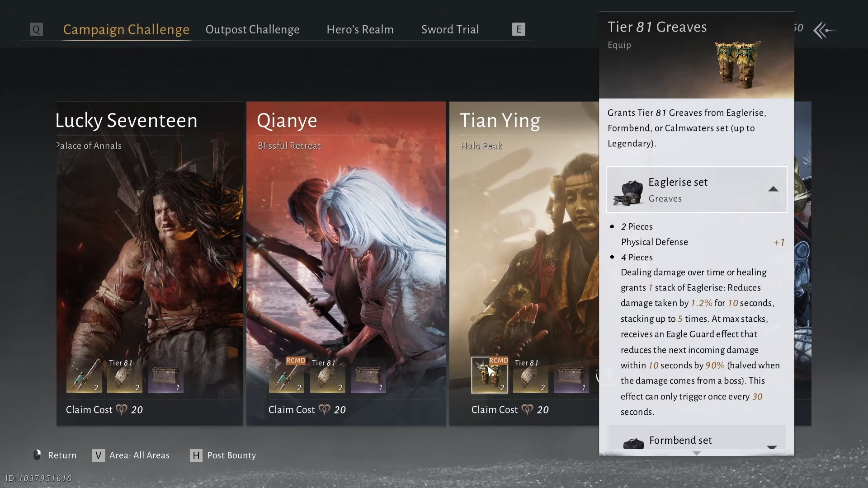The width and height of the screenshot is (868, 488).
Task: Click the Post Bounty button
Action: (223, 455)
